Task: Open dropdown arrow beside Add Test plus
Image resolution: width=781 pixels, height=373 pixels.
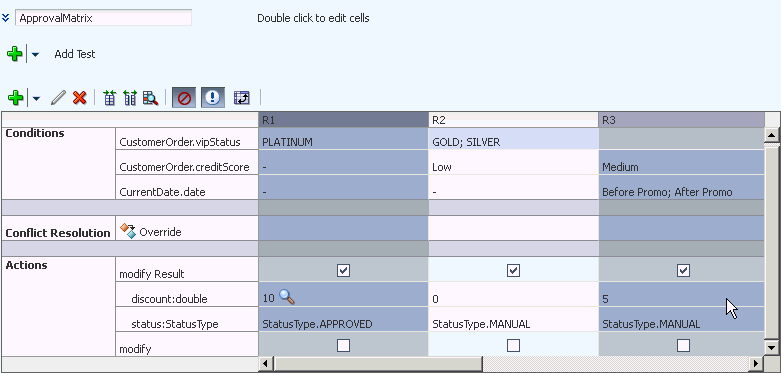Action: click(35, 54)
